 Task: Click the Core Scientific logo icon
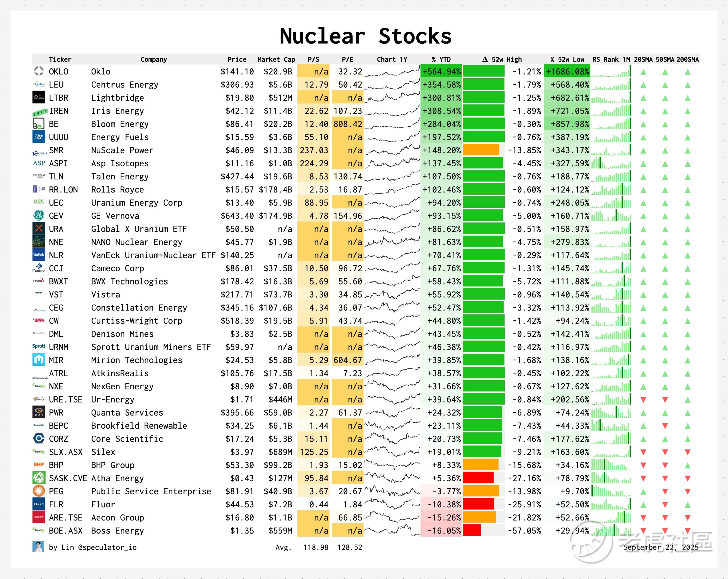[x=39, y=438]
